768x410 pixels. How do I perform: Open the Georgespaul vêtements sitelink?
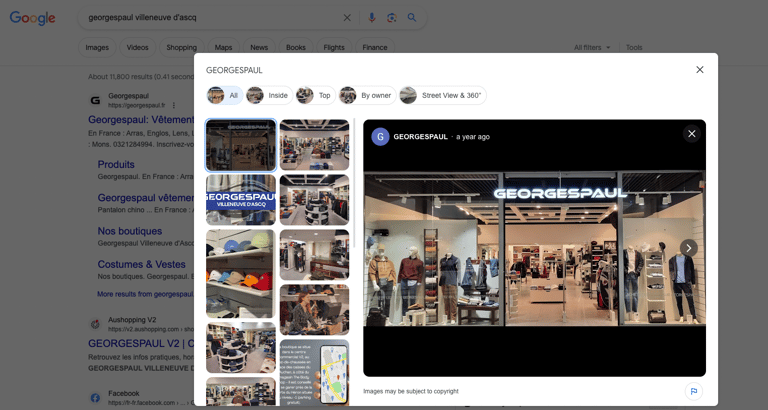point(145,198)
